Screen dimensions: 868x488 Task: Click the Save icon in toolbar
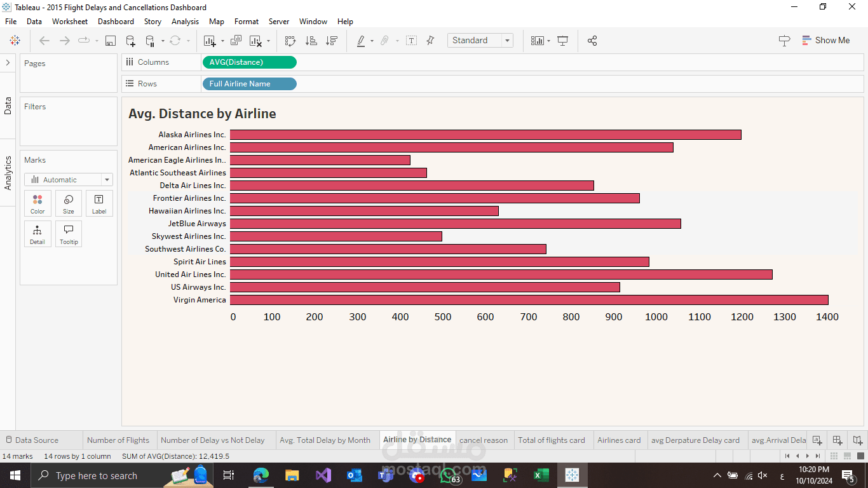[110, 41]
